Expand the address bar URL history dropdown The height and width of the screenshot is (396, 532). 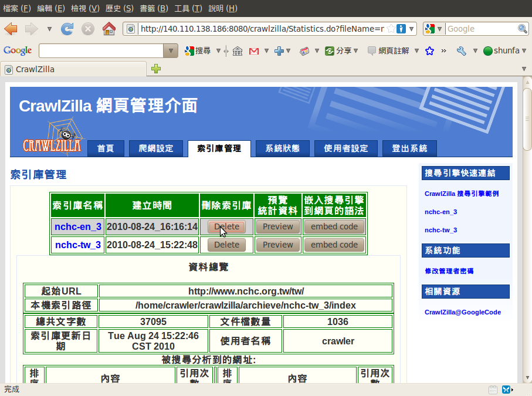point(411,29)
